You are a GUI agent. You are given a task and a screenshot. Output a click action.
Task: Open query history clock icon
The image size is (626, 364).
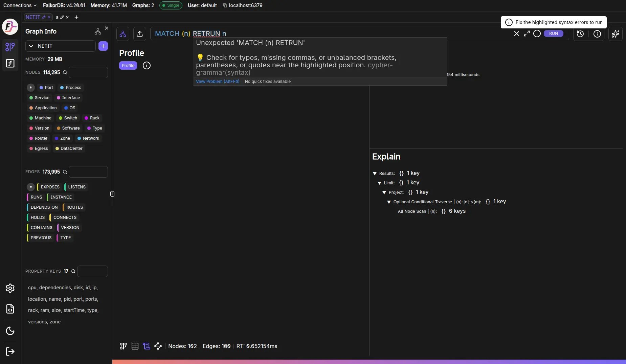pyautogui.click(x=580, y=33)
